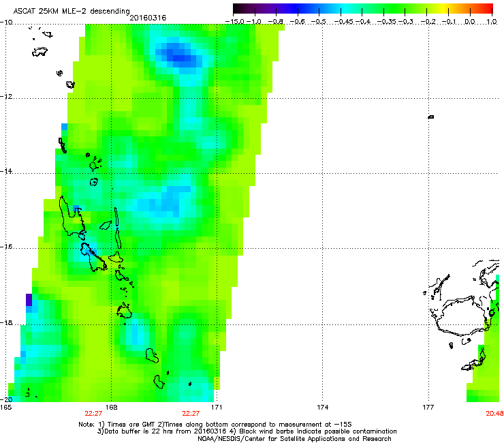The height and width of the screenshot is (443, 504).
Task: Click the "-15.0" color scale label
Action: [x=235, y=22]
